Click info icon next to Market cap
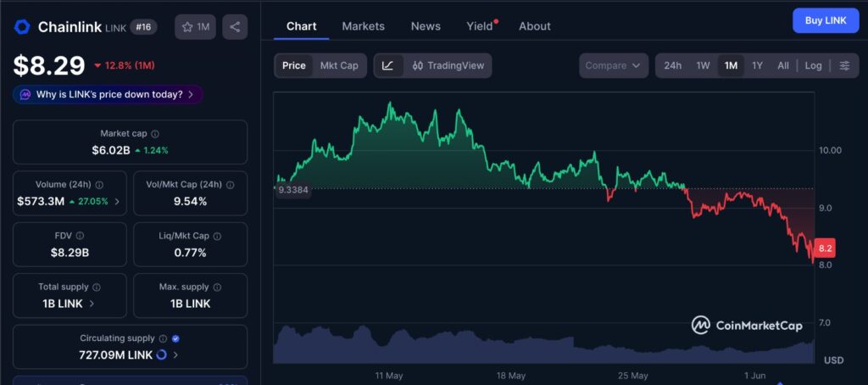 coord(156,133)
